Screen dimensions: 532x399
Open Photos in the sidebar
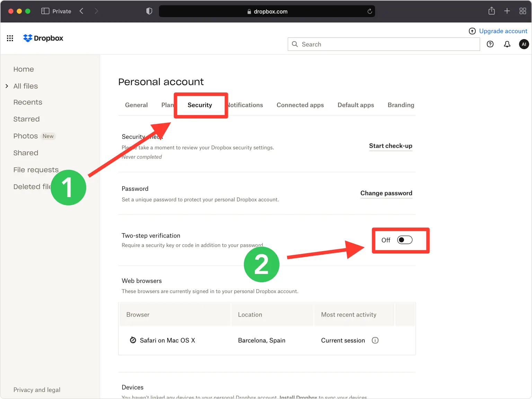click(x=25, y=136)
